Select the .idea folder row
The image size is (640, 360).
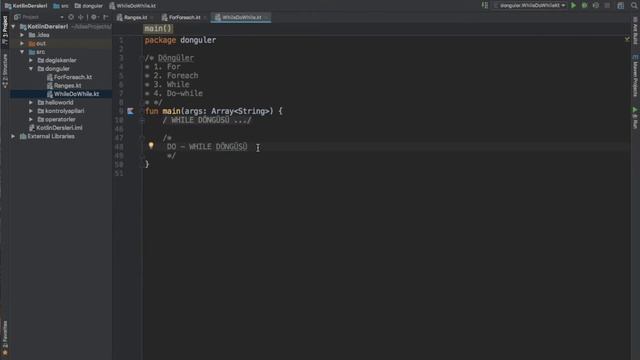(61, 35)
